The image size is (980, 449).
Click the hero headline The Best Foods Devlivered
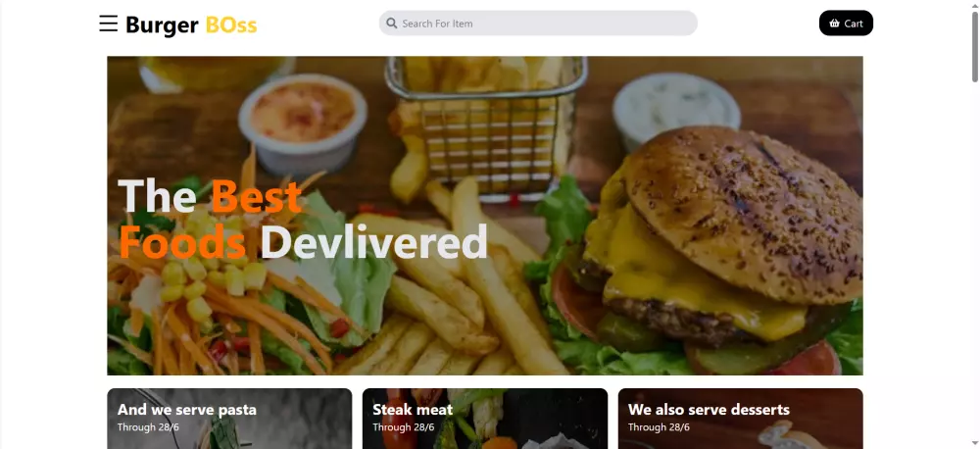pos(303,219)
